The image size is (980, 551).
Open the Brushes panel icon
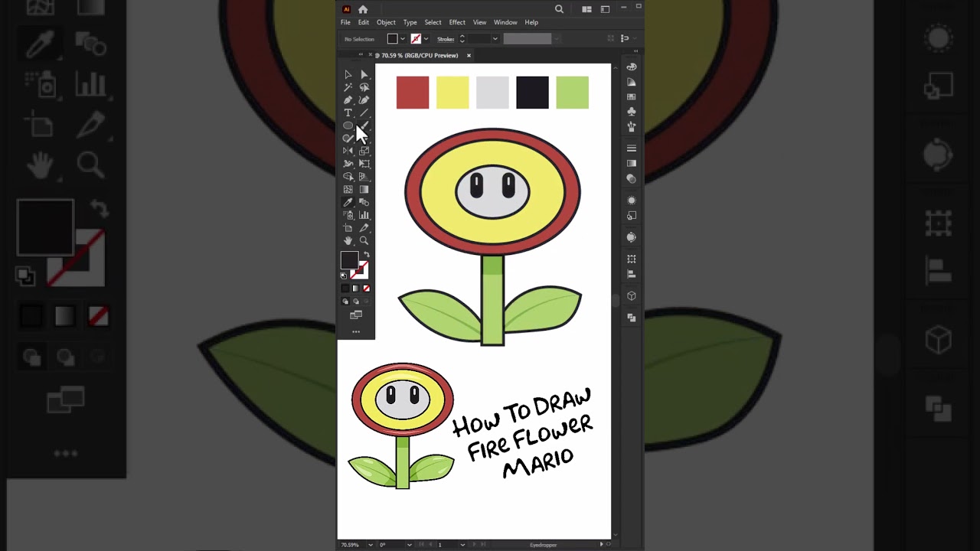(x=632, y=127)
